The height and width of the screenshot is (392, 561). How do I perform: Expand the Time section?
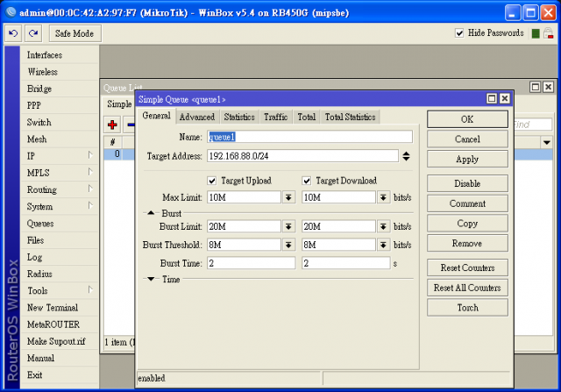tap(151, 279)
